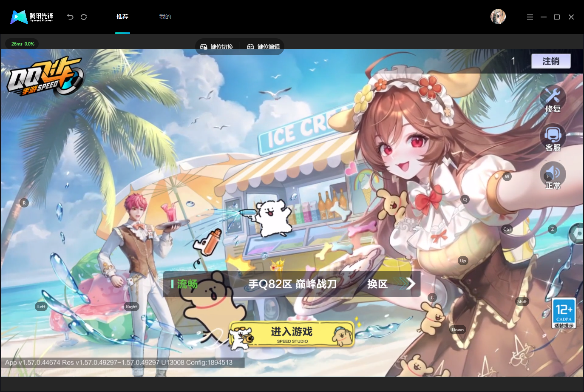Click the Down key mapping marker
The image size is (584, 392).
click(x=458, y=330)
